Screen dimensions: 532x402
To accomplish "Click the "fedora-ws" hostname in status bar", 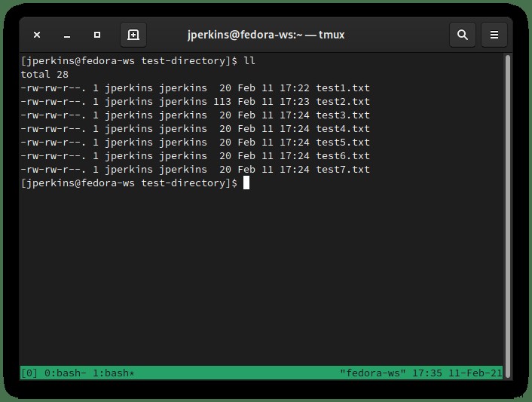I will [x=373, y=373].
